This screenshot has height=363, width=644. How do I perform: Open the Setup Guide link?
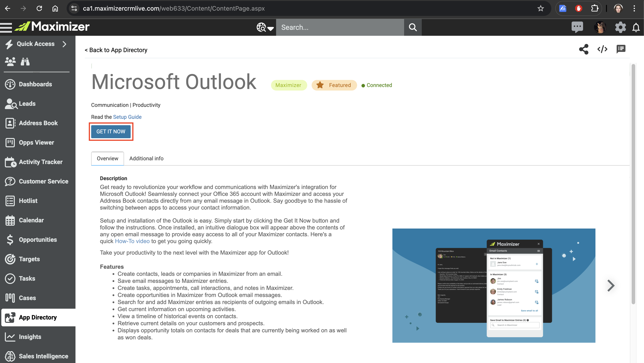(127, 117)
